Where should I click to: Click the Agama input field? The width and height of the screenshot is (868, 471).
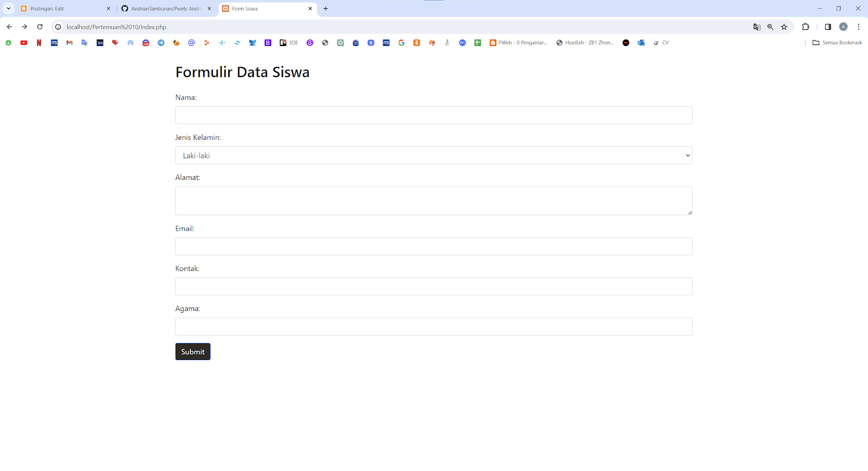tap(434, 327)
